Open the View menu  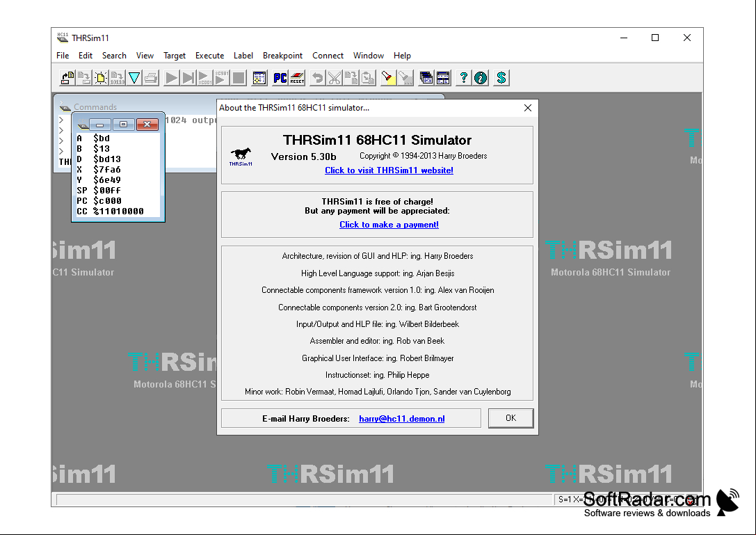(x=145, y=56)
